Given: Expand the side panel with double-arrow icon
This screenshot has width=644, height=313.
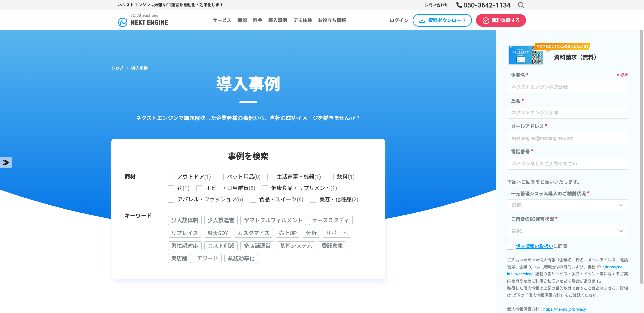Looking at the screenshot, I should [x=6, y=163].
